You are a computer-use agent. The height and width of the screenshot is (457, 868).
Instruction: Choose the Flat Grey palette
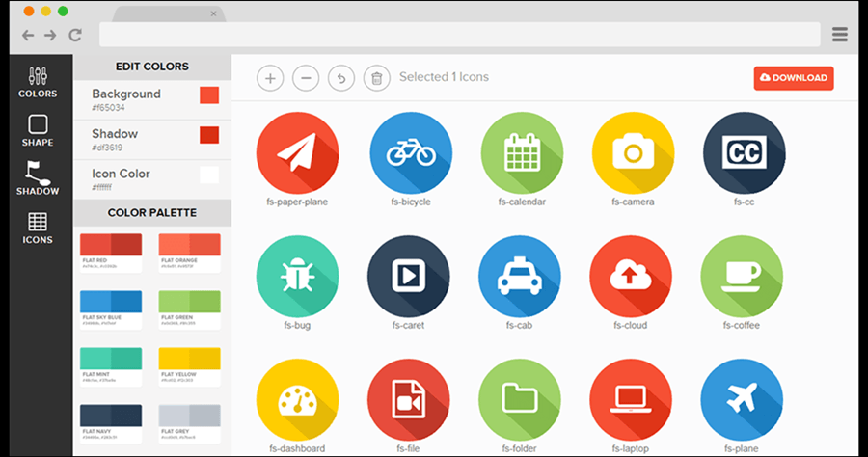pyautogui.click(x=189, y=424)
